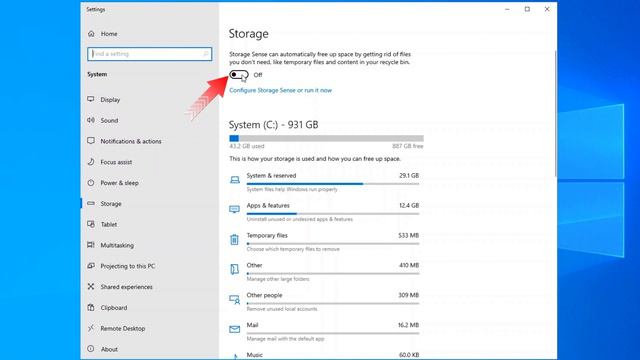Click the System (C:) usage bar
The height and width of the screenshot is (360, 640).
pos(327,138)
